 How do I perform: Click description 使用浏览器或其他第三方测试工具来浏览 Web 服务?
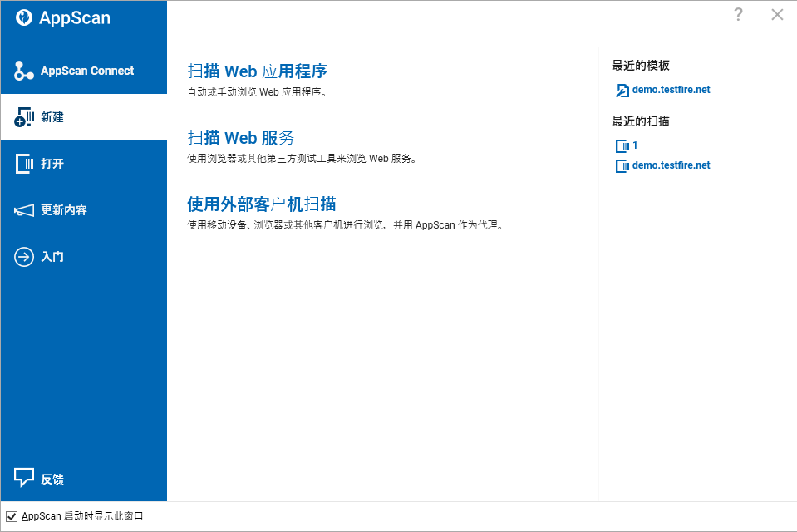pos(303,159)
